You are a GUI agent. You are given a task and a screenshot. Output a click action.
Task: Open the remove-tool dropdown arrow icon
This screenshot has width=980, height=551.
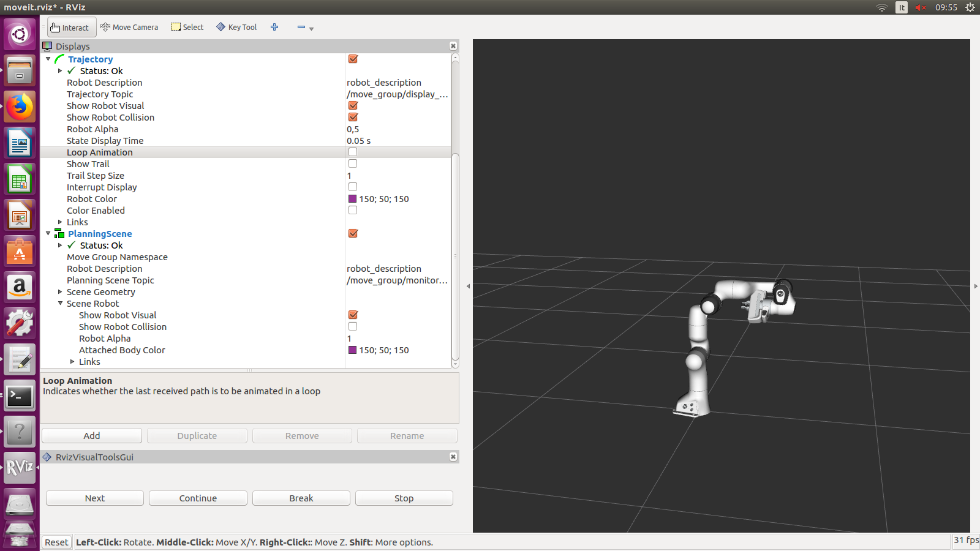[311, 29]
